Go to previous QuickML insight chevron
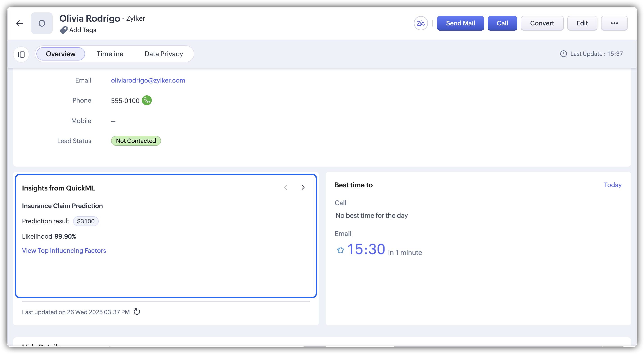Viewport: 644px width, 354px height. 286,188
